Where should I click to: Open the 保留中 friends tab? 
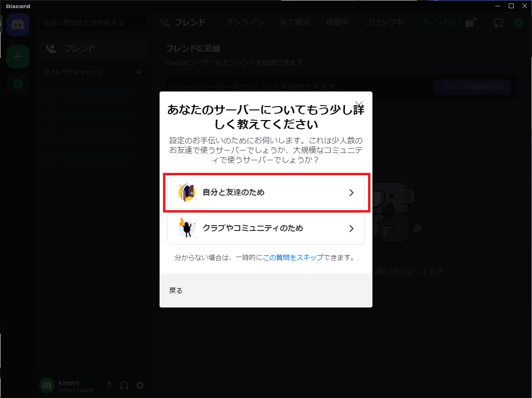(x=338, y=22)
